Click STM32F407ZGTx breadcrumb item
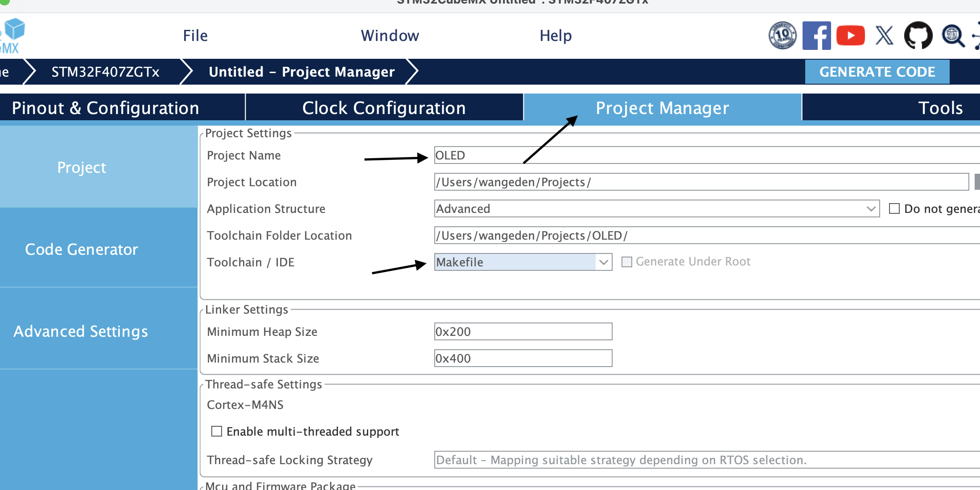The height and width of the screenshot is (490, 980). [105, 72]
